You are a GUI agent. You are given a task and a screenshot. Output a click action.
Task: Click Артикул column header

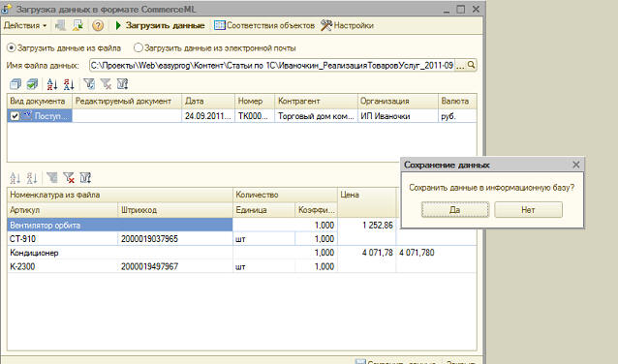[x=62, y=210]
